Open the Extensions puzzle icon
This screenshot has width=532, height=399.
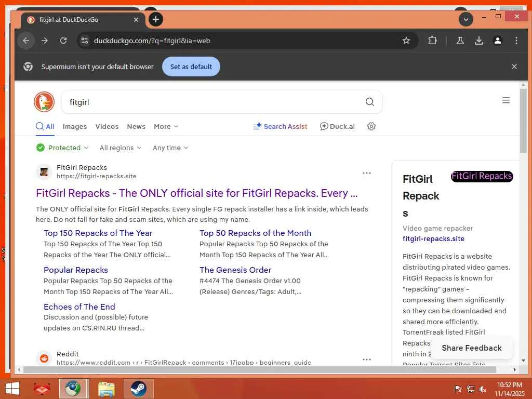[432, 41]
